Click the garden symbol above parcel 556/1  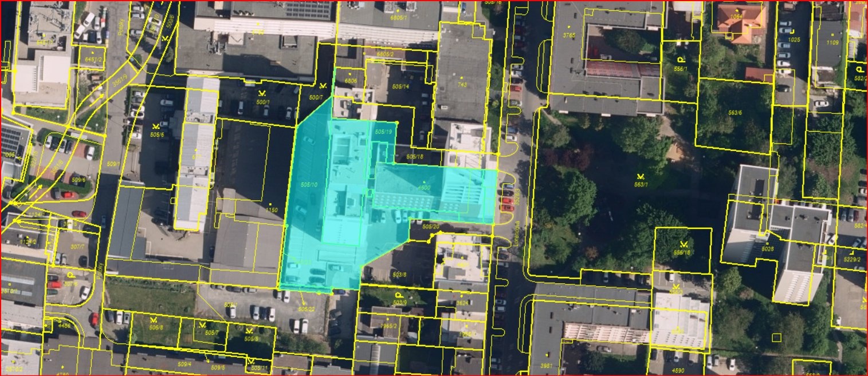(x=681, y=60)
